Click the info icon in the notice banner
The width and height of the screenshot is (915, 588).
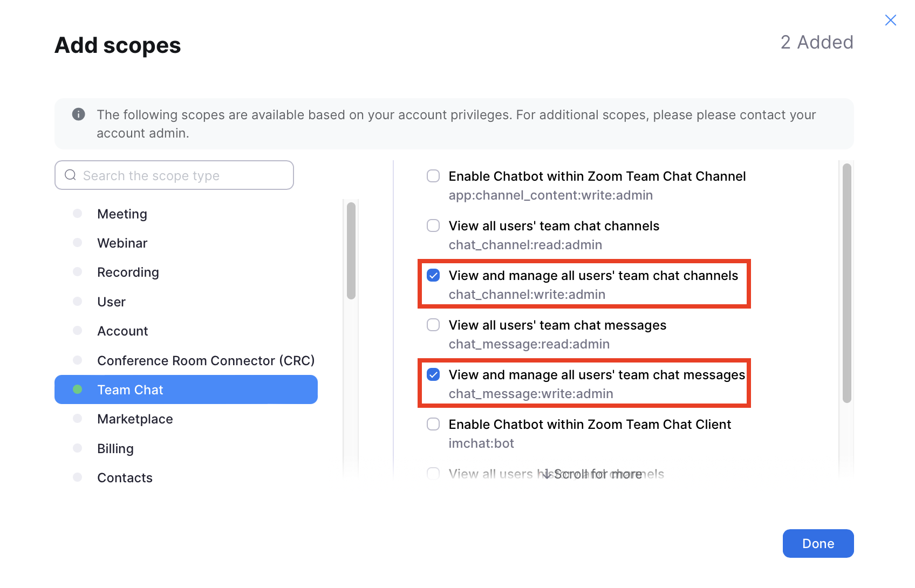[79, 114]
